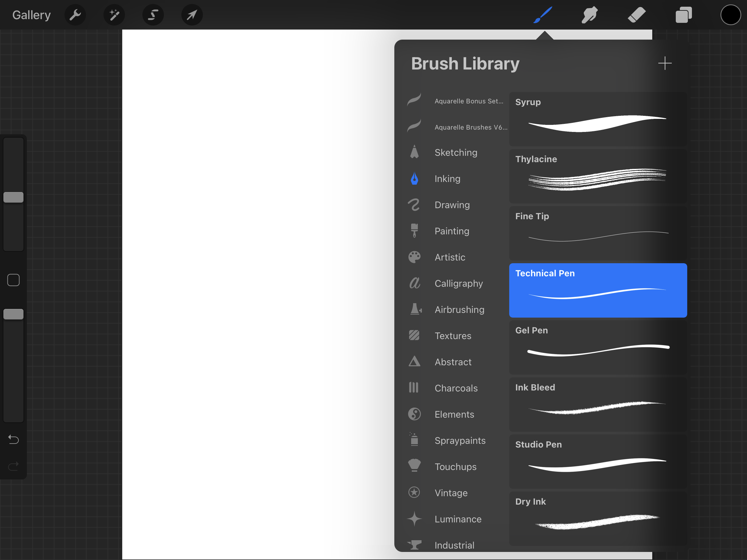747x560 pixels.
Task: Tap the Undo arrow
Action: tap(13, 439)
